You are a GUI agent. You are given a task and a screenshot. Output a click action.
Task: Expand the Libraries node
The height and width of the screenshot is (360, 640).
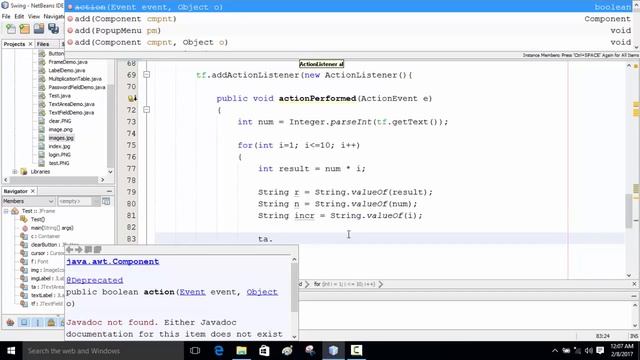pyautogui.click(x=15, y=171)
